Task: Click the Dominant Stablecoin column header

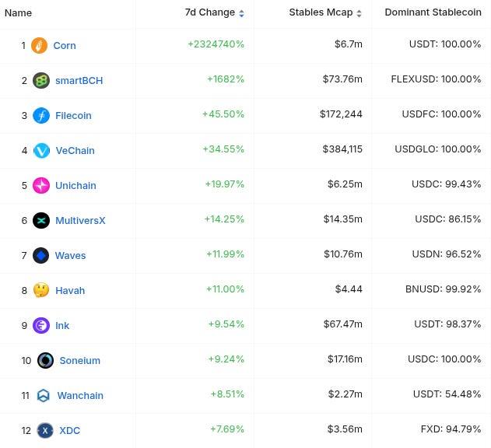Action: coord(433,12)
